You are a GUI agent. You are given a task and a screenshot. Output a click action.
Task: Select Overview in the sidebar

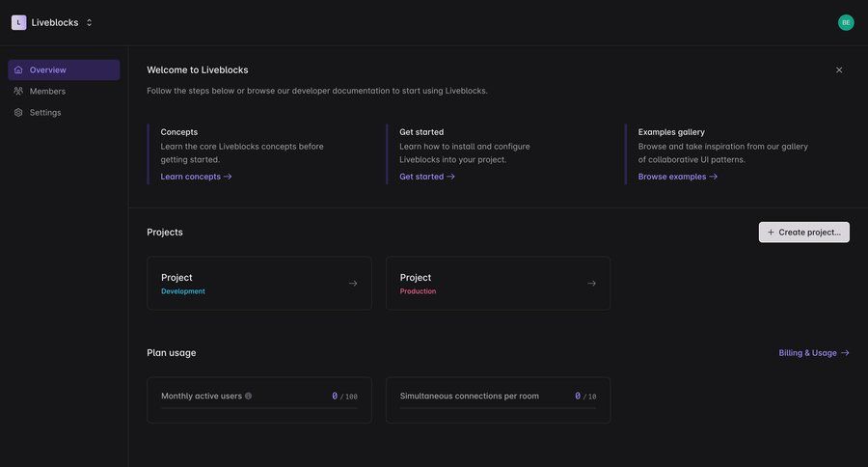tap(64, 69)
